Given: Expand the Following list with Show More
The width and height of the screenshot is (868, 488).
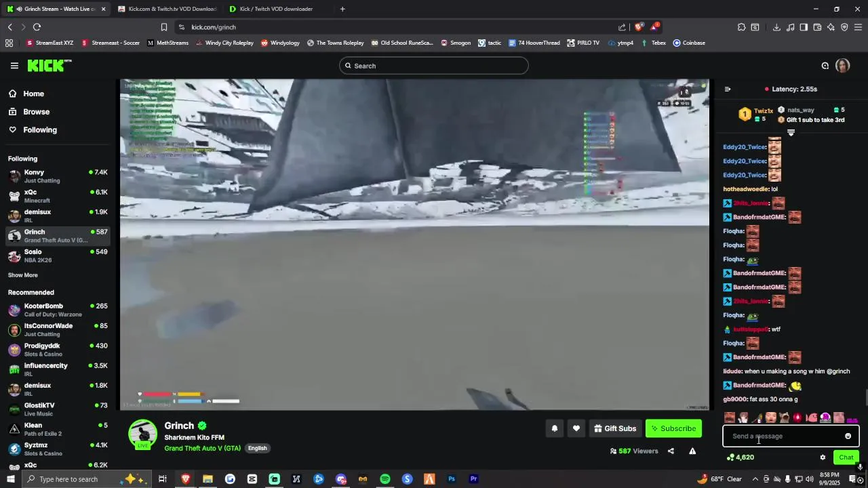Looking at the screenshot, I should (x=23, y=275).
